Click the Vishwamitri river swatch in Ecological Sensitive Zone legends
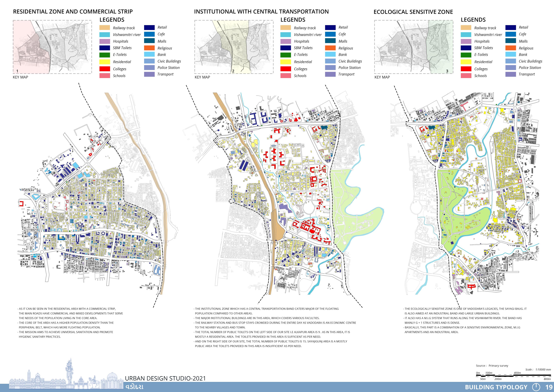554x392 pixels. pyautogui.click(x=466, y=35)
